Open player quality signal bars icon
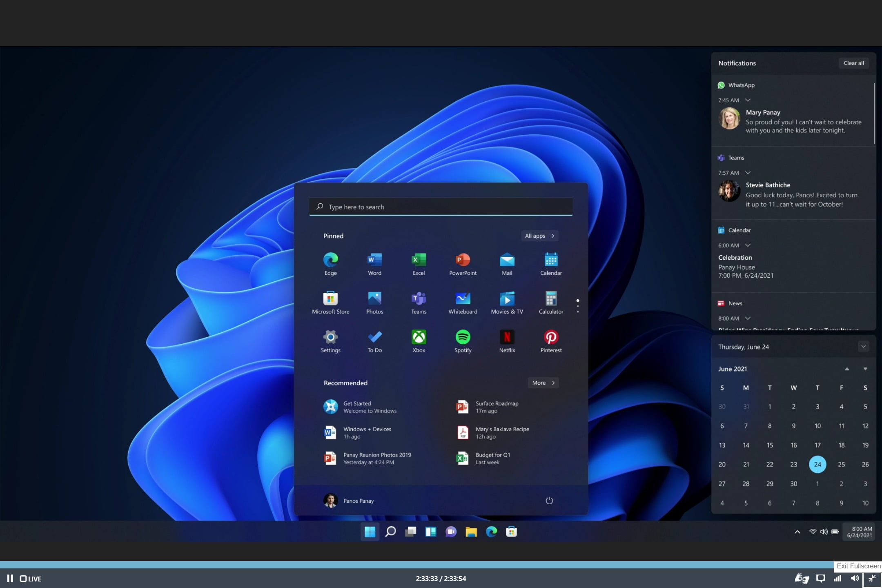 (837, 578)
